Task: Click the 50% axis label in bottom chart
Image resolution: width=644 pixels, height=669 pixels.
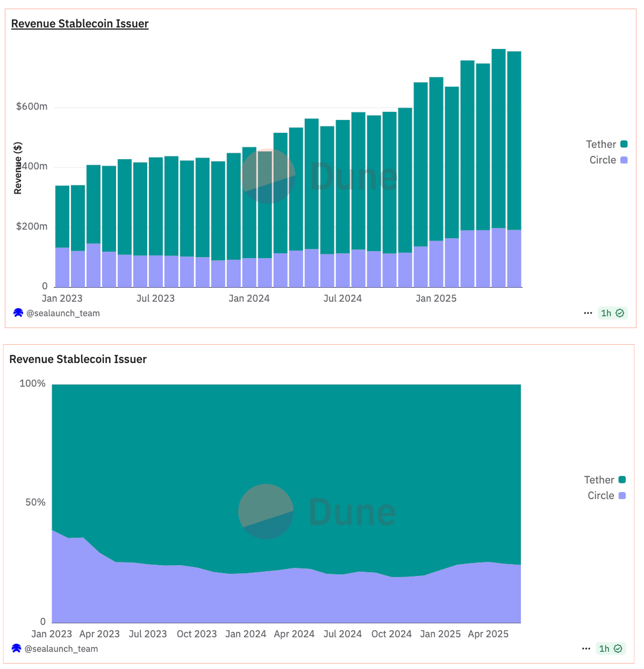Action: (35, 502)
